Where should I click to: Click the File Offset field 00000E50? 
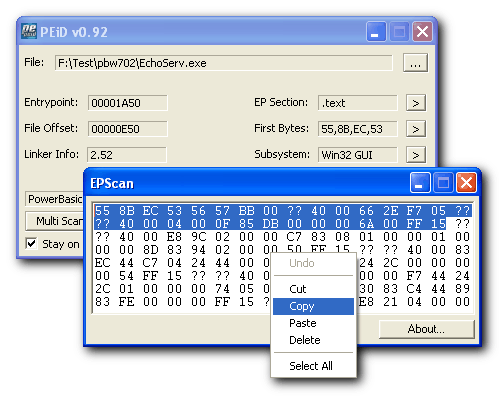coord(128,129)
